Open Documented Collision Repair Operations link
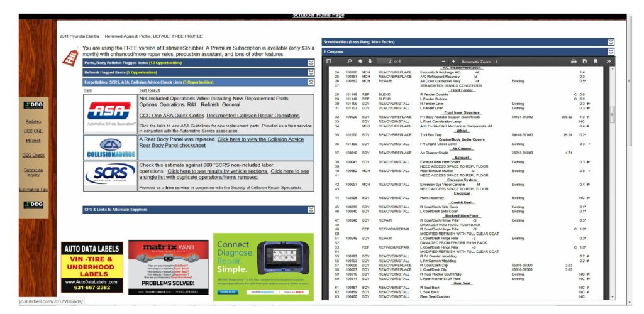The width and height of the screenshot is (644, 314). [253, 116]
